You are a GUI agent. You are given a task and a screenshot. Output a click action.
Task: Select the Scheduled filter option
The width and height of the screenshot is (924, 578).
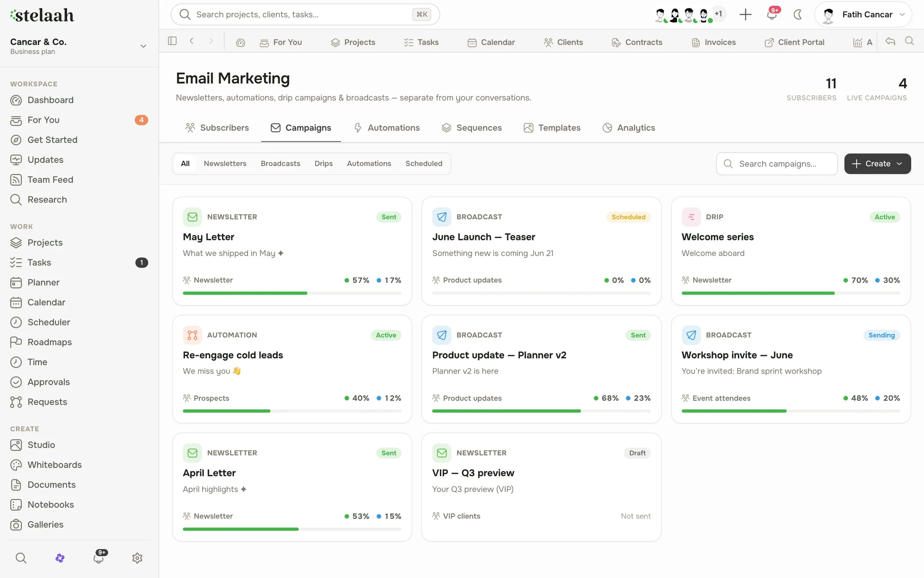point(424,164)
